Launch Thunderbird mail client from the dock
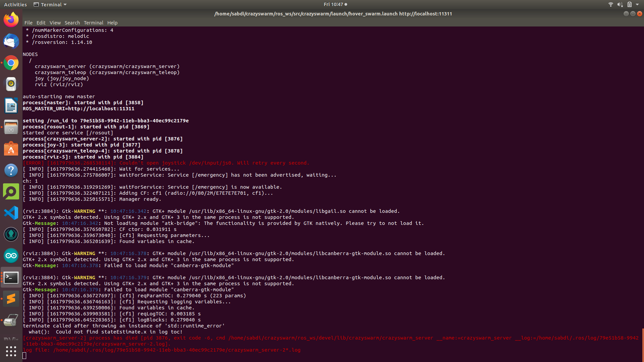The image size is (644, 362). point(11,41)
